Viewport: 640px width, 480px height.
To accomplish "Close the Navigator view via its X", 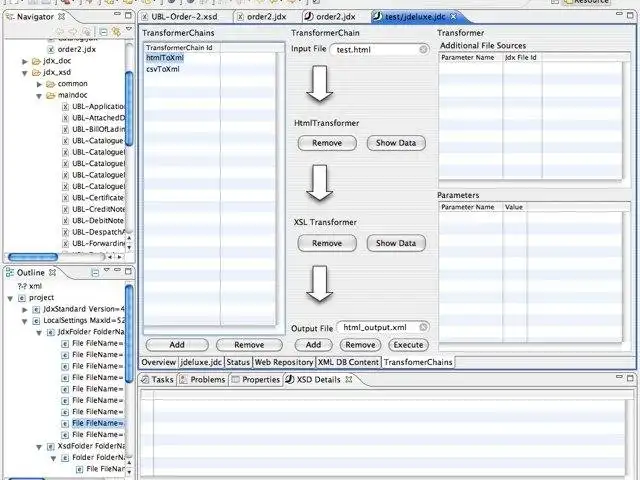I will click(62, 17).
